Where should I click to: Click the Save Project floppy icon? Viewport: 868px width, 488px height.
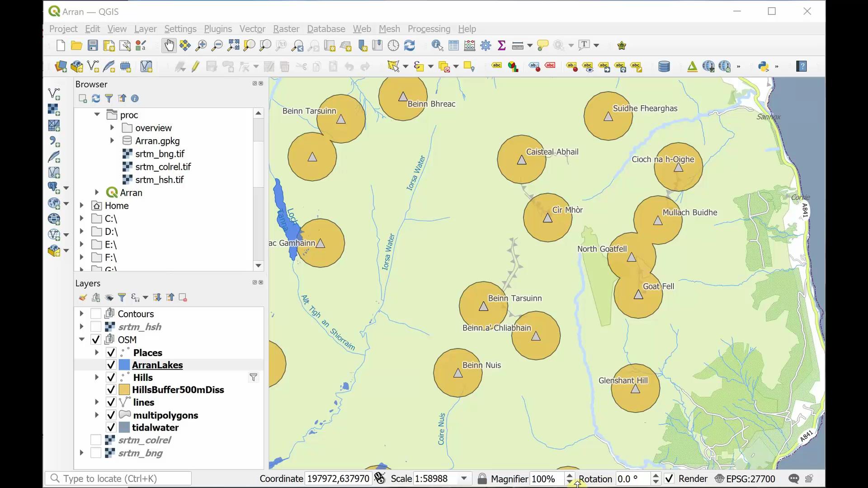click(x=93, y=45)
